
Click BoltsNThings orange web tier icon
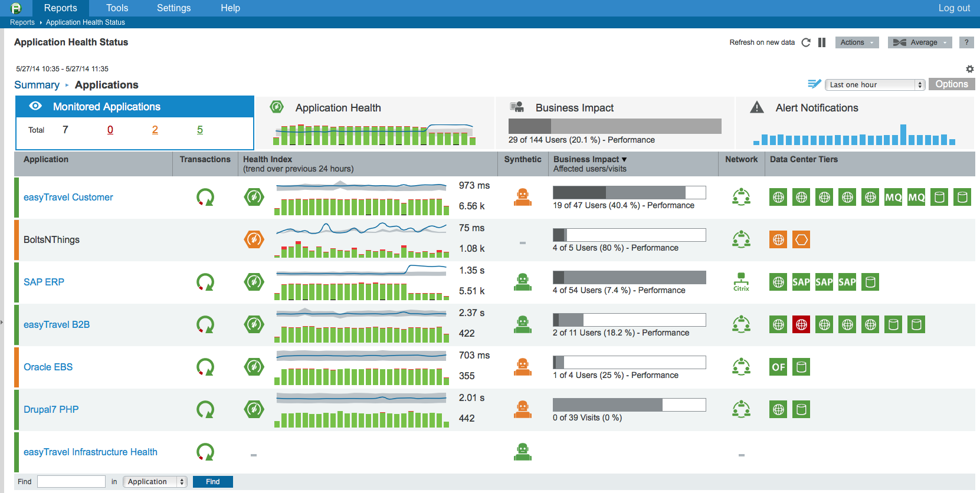pyautogui.click(x=778, y=239)
